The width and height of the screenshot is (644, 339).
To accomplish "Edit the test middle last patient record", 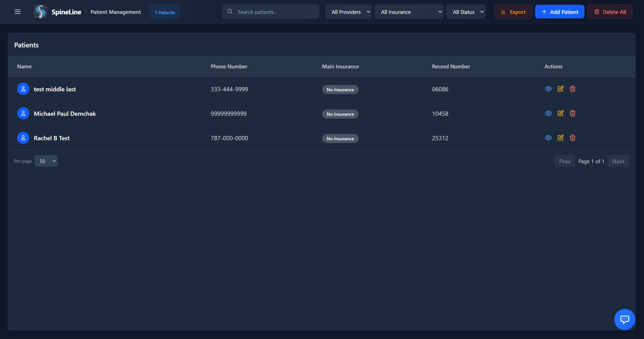I will (x=560, y=89).
